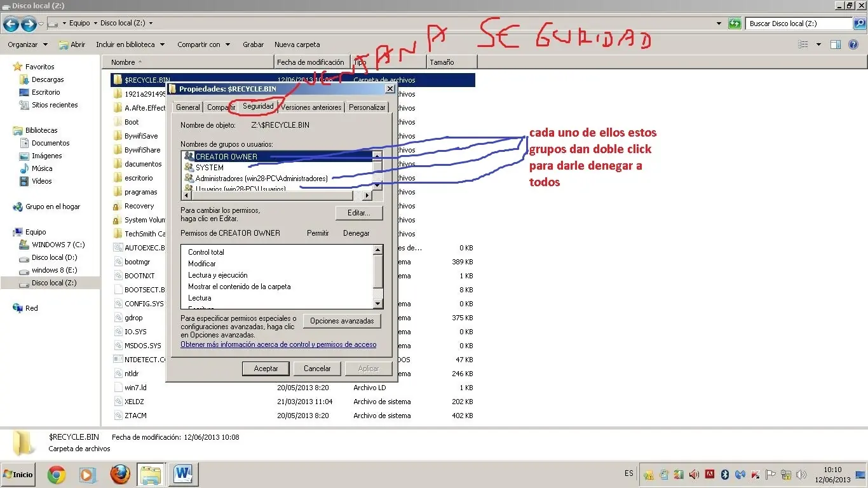Switch to Microsoft Word taskbar button
Viewport: 868px width, 488px height.
183,474
